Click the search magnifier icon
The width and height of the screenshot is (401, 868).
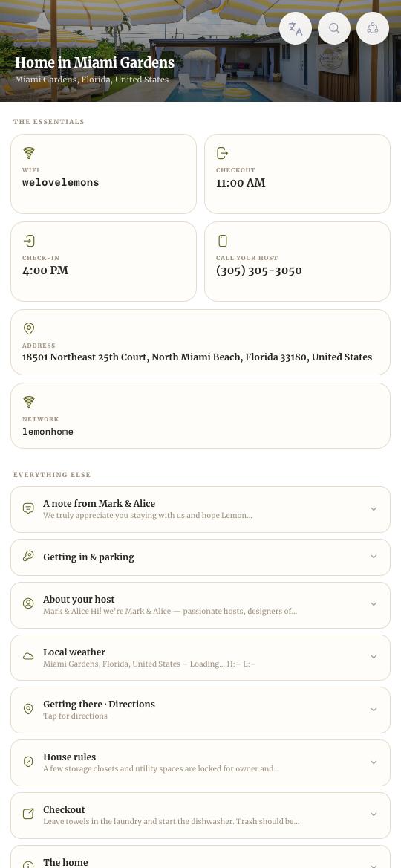pos(334,28)
